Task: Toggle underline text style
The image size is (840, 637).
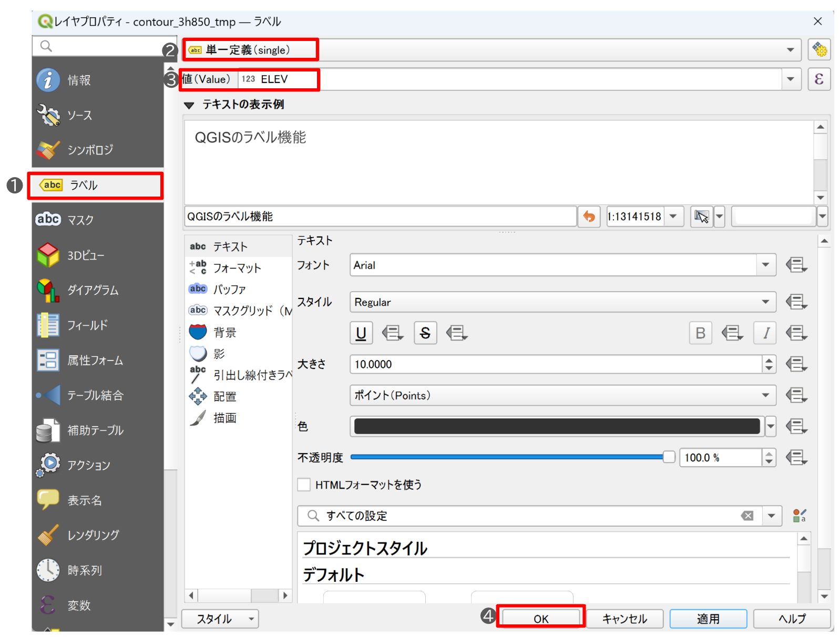Action: pos(361,333)
